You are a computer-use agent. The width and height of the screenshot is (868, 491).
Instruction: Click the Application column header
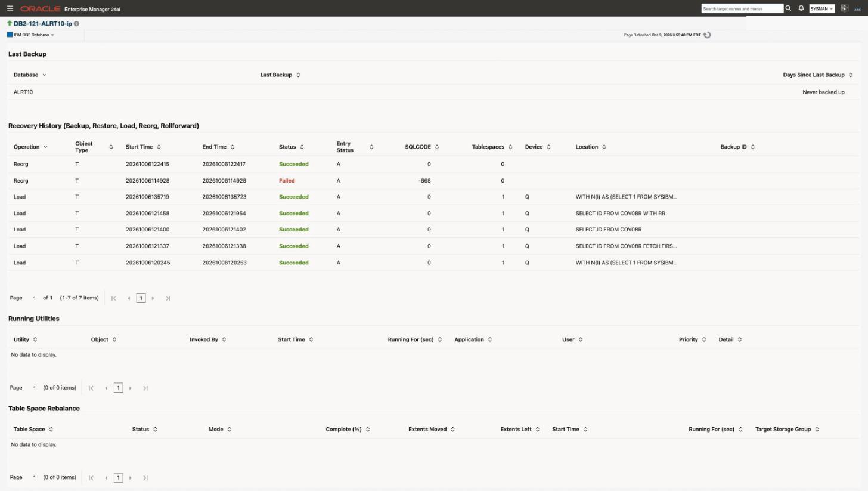coord(469,339)
